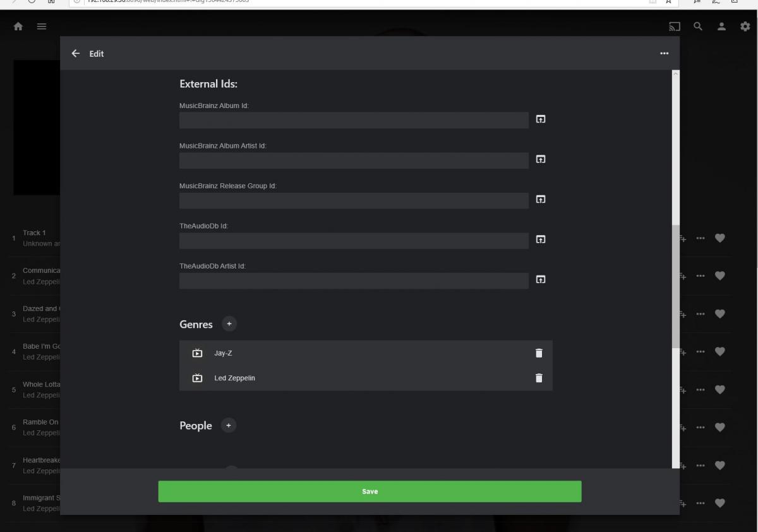Open the search icon in header
758x532 pixels.
pos(698,27)
